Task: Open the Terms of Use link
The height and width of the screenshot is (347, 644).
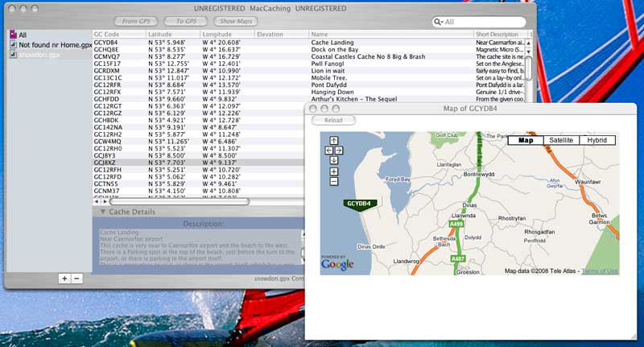Action: pyautogui.click(x=600, y=271)
